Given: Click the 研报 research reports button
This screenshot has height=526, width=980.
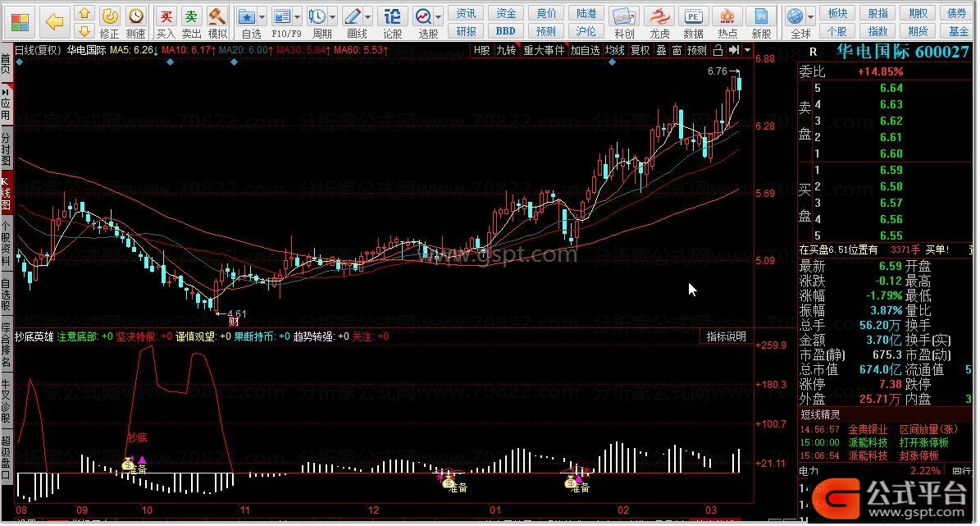Looking at the screenshot, I should pos(467,31).
